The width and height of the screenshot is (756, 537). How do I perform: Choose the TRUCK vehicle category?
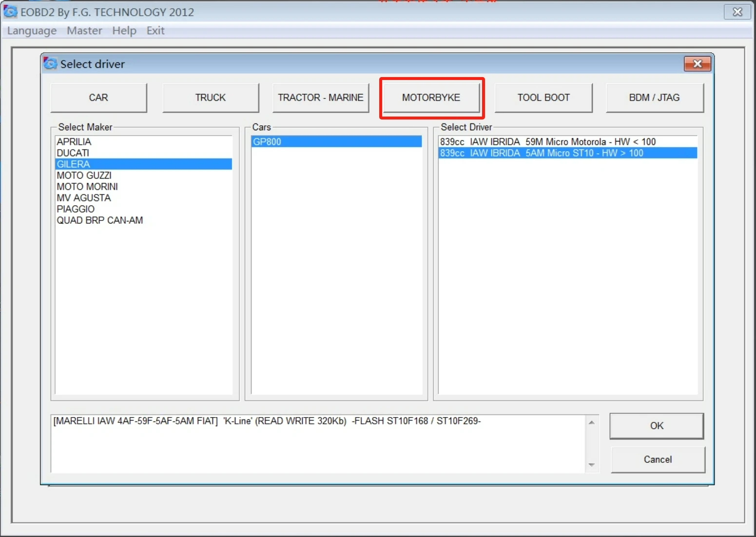click(x=211, y=98)
